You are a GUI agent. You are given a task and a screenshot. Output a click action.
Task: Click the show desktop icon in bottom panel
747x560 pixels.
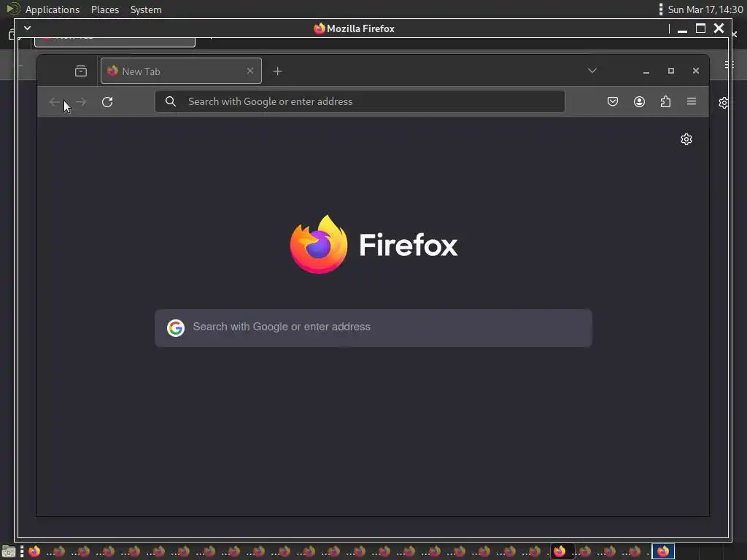9,551
